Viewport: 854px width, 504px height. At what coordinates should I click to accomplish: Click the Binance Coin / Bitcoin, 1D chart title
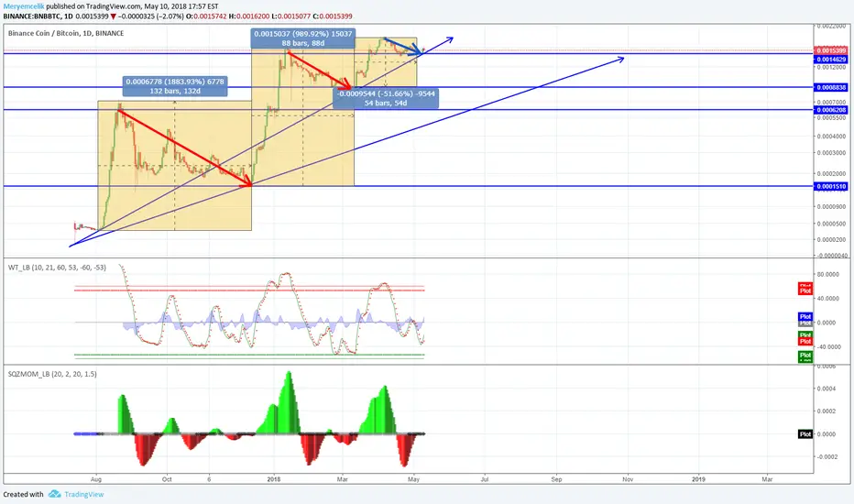66,33
